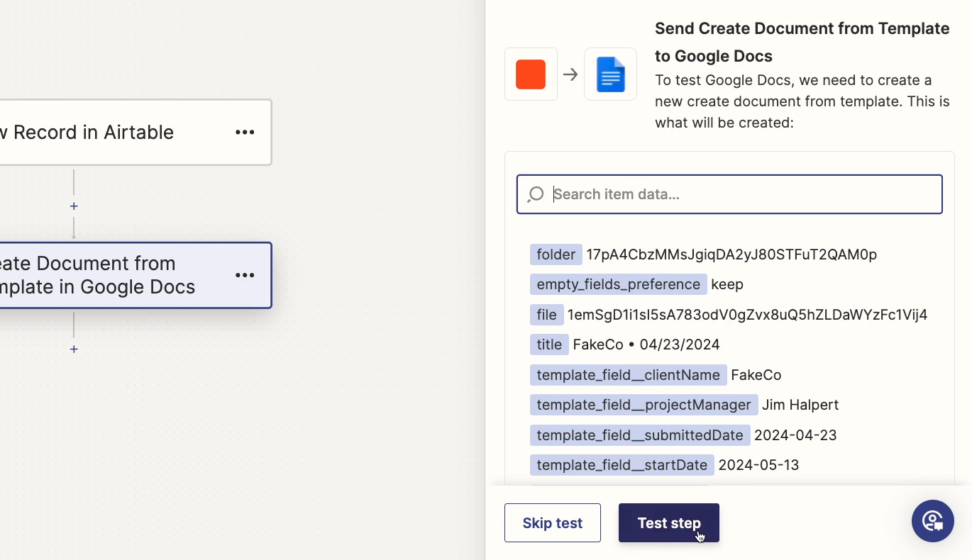
Task: Click the template_field__projectManager label
Action: pos(644,405)
